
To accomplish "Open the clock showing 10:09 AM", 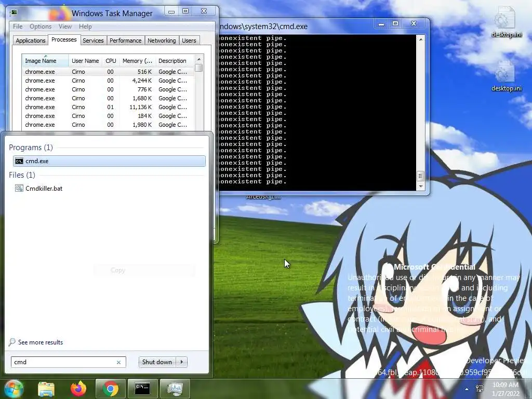I will pos(506,389).
